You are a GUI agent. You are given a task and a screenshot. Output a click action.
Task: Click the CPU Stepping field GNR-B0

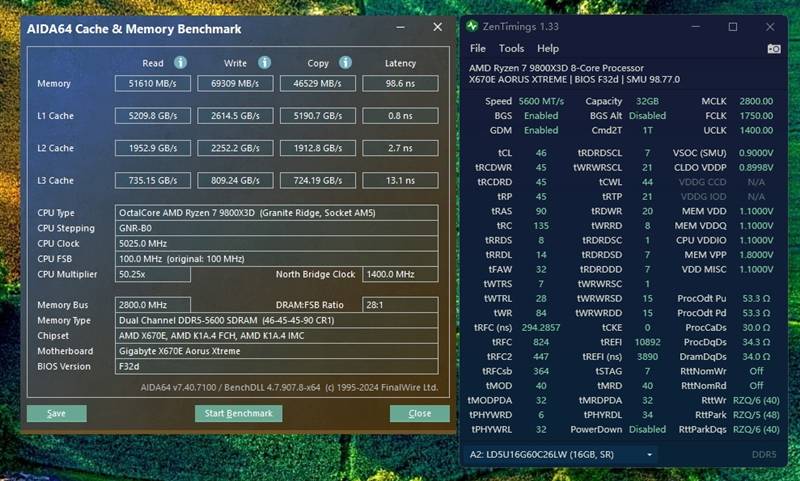pos(277,228)
